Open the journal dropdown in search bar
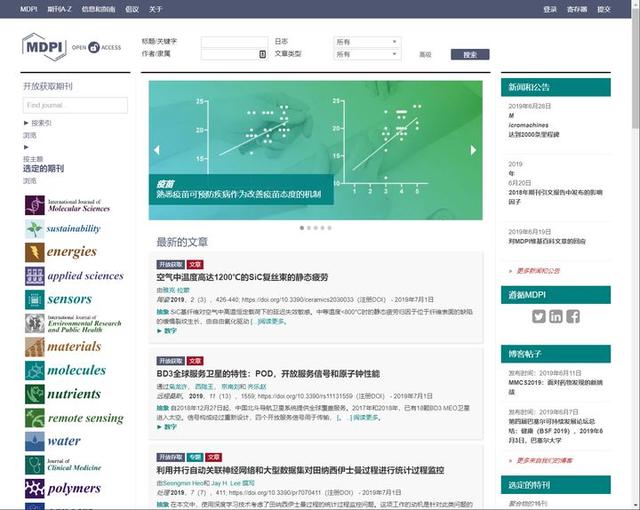Screen dimensions: 640x510 (367, 42)
